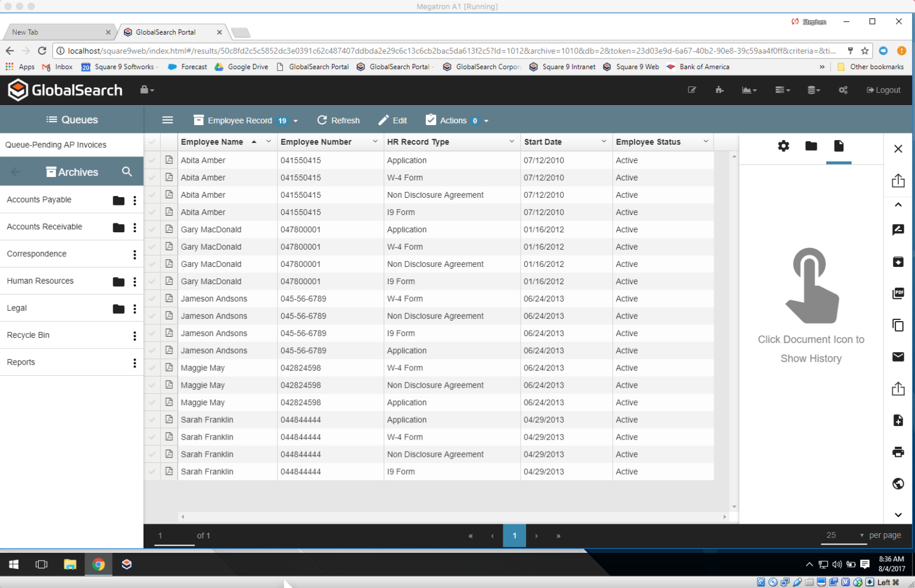Open document icon for Sarah Franklin I9 Form row

169,471
